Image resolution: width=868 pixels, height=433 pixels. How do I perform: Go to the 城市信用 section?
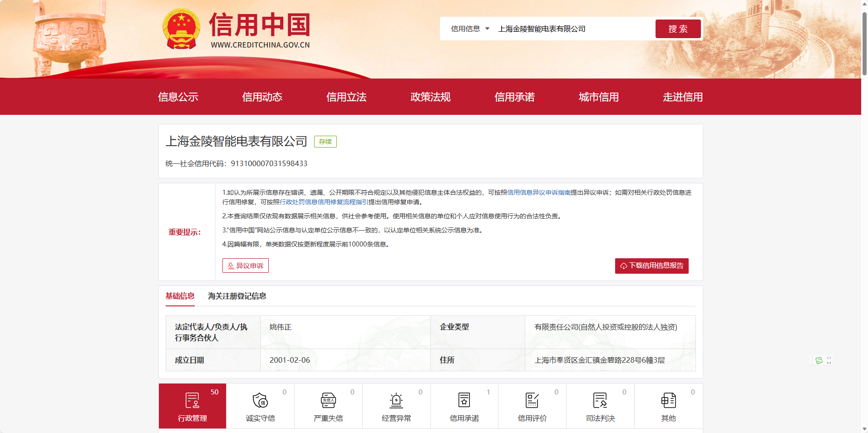599,97
